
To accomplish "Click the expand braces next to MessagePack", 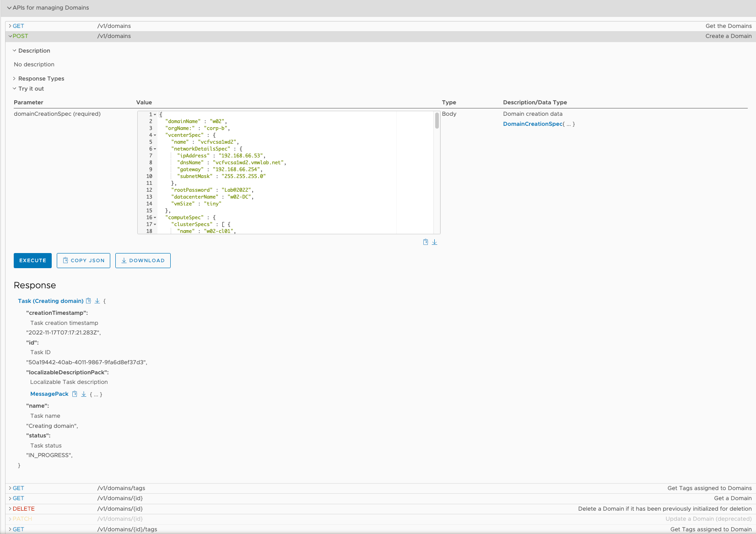I will [x=96, y=394].
